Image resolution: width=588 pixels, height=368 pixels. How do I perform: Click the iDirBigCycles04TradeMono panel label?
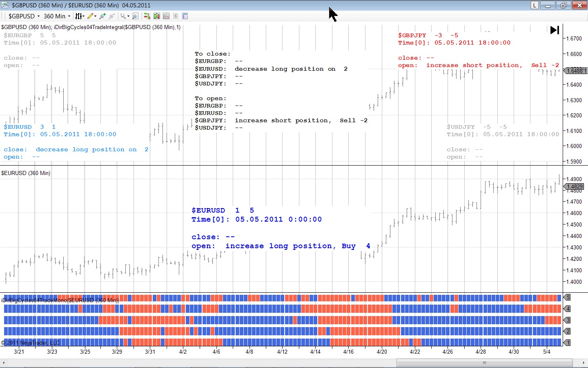(x=60, y=301)
